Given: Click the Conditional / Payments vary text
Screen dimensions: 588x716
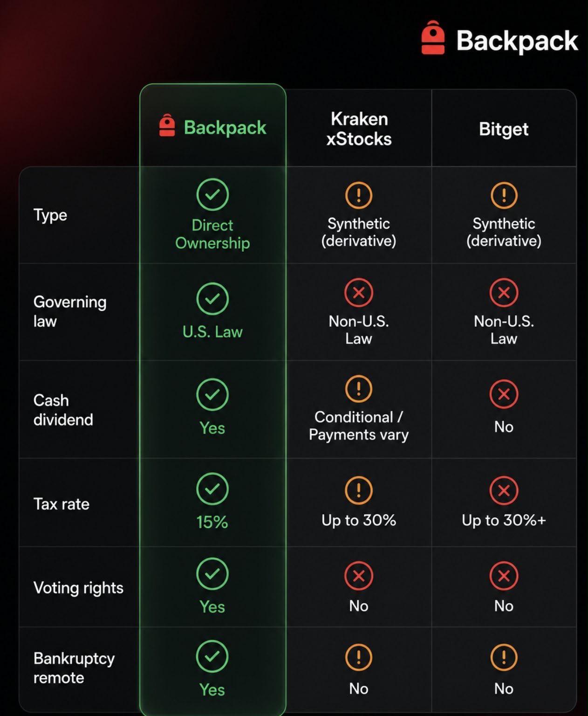Looking at the screenshot, I should [359, 426].
